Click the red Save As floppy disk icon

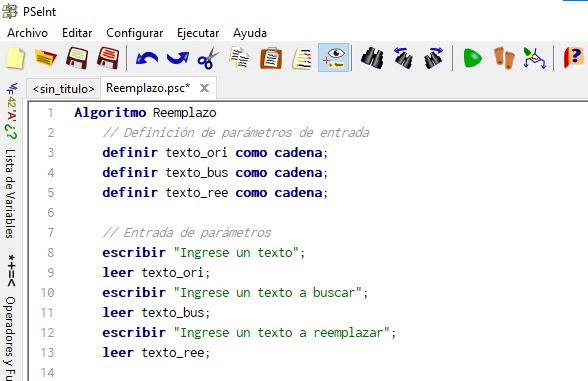[x=108, y=58]
